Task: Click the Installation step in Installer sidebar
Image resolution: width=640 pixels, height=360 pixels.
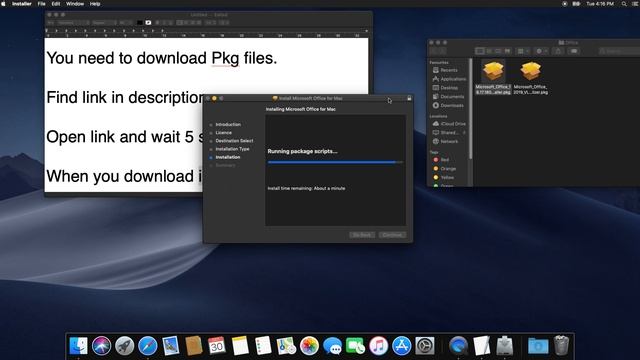Action: pyautogui.click(x=228, y=157)
